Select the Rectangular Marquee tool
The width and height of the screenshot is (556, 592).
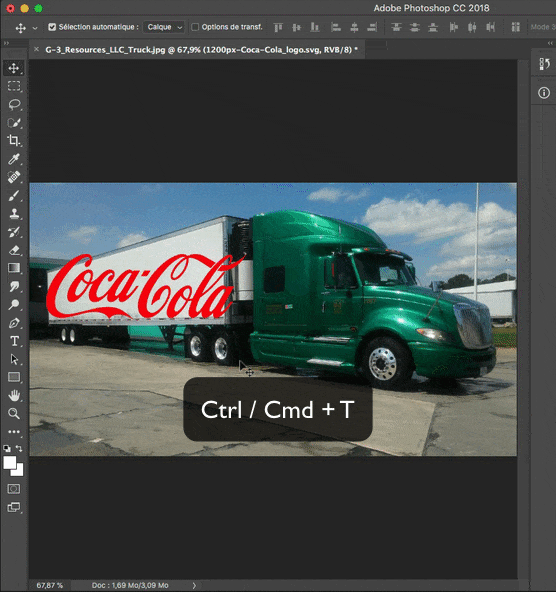[14, 86]
